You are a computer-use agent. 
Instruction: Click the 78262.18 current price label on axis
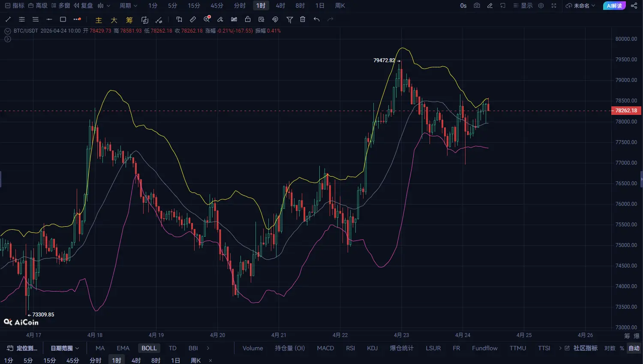tap(626, 111)
